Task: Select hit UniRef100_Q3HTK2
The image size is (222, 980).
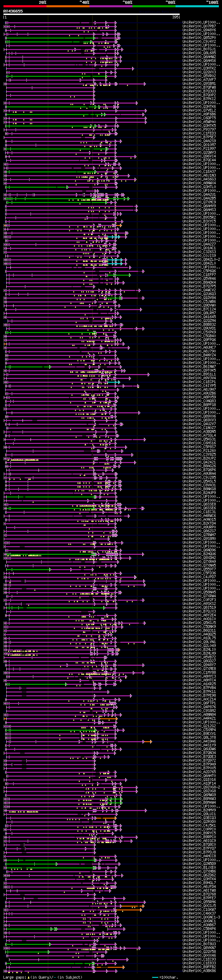Action: (x=199, y=68)
